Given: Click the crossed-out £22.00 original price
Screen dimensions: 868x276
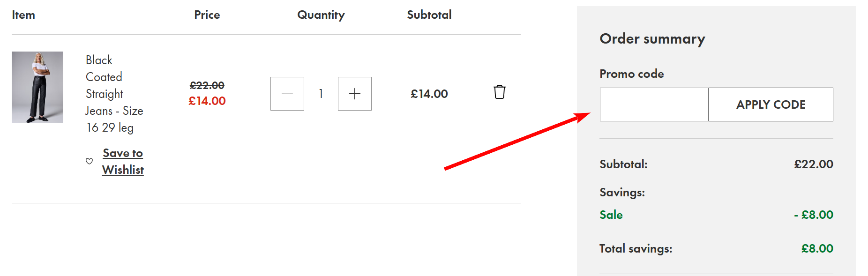Looking at the screenshot, I should tap(207, 85).
